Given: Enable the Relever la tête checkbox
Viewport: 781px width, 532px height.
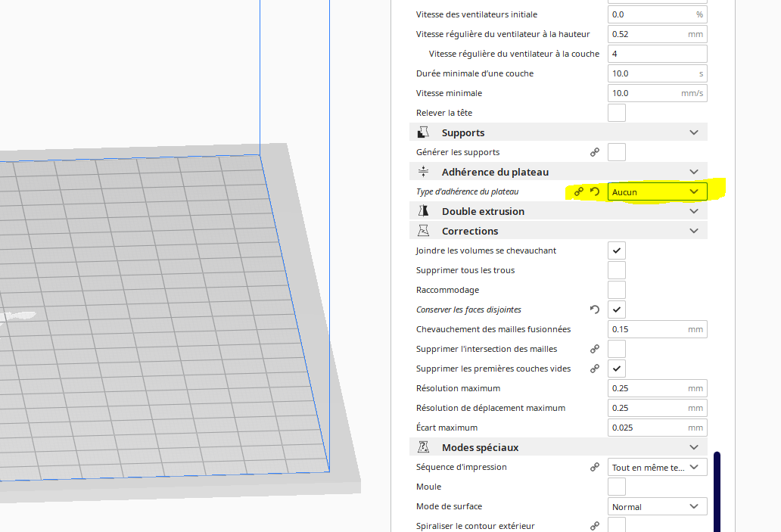Looking at the screenshot, I should point(617,113).
